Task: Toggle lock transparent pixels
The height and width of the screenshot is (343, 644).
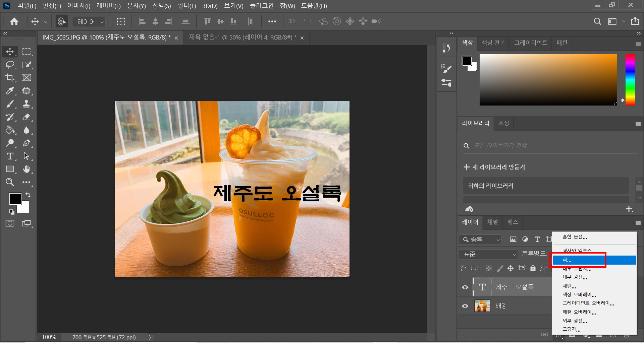Action: click(489, 268)
